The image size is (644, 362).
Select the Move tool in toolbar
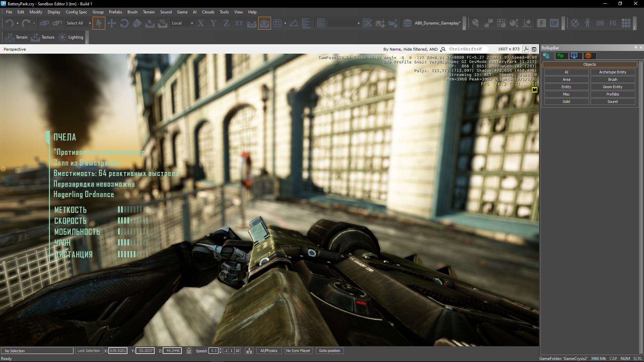tap(111, 23)
